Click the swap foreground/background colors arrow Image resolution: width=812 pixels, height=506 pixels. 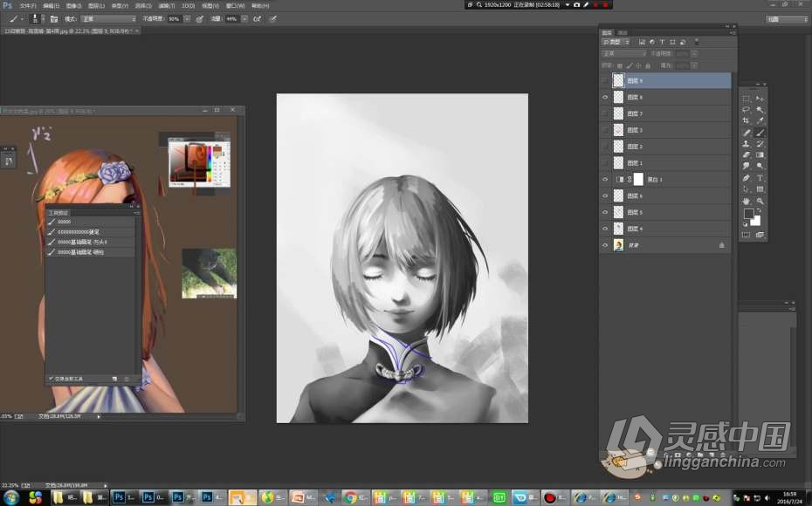tap(759, 210)
